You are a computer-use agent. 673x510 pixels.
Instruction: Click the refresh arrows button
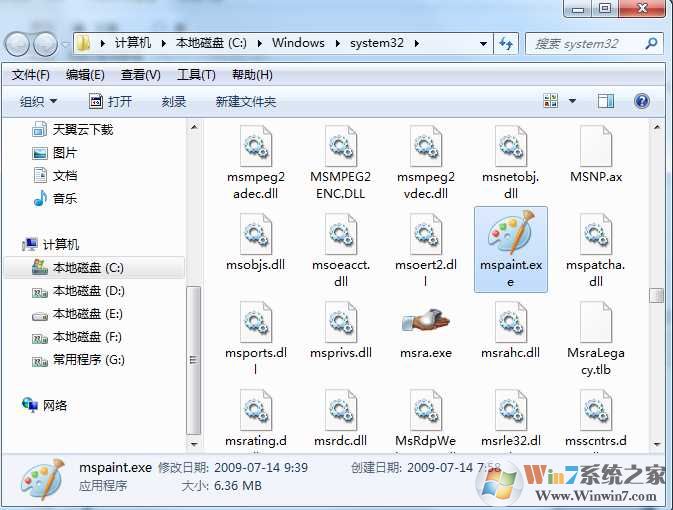point(506,43)
